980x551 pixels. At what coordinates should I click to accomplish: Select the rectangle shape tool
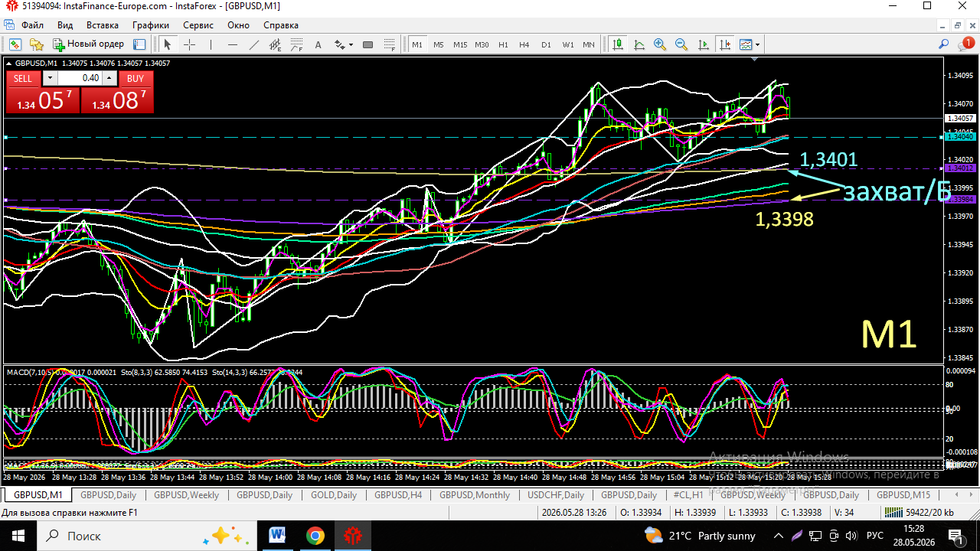367,44
